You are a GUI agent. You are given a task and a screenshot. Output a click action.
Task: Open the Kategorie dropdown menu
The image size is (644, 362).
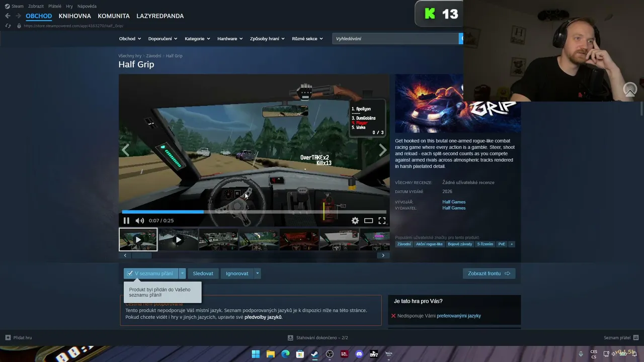click(197, 39)
